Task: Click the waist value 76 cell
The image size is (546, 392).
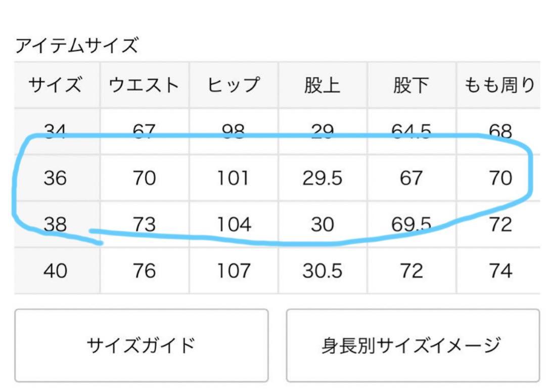Action: 145,271
